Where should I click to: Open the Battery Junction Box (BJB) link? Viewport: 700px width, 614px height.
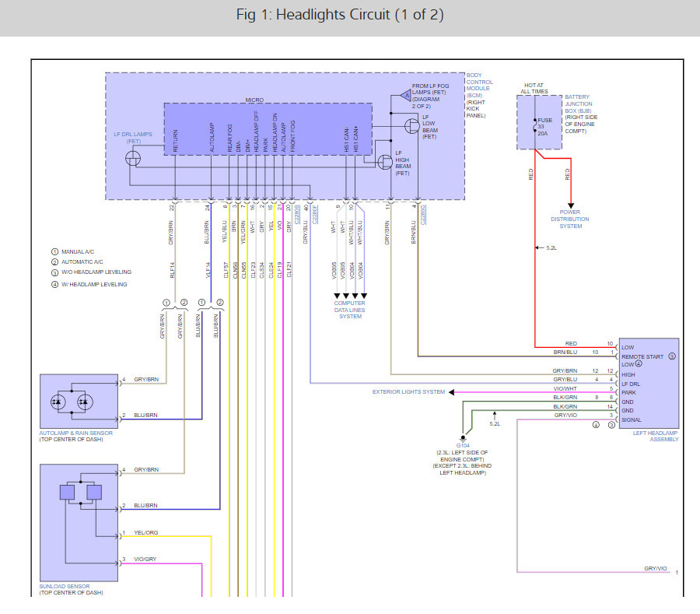[579, 104]
